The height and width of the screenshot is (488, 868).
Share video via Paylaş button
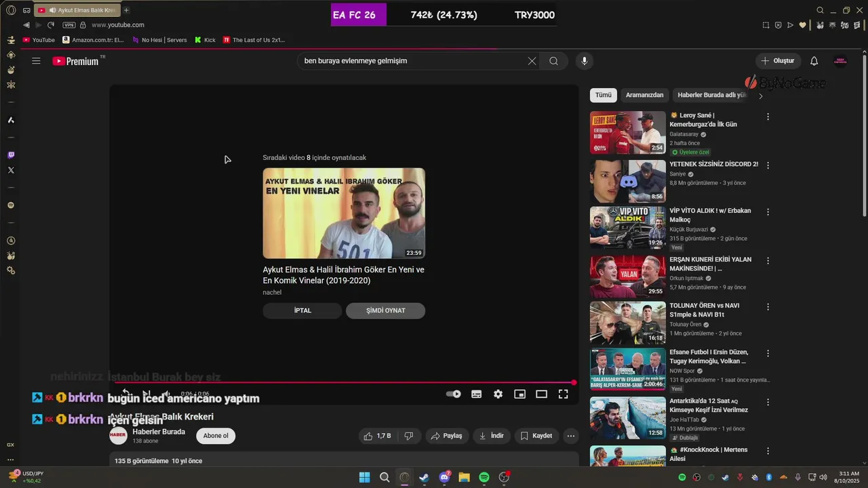pos(448,436)
